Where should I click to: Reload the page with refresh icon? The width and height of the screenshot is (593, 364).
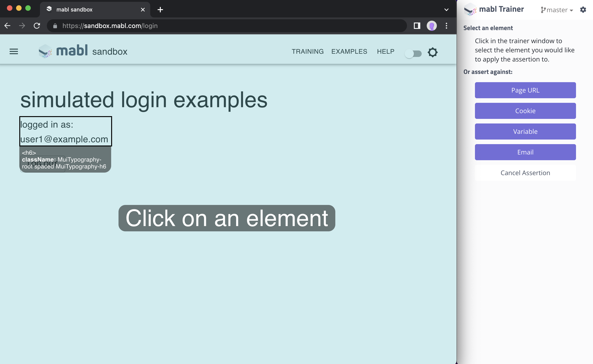37,26
